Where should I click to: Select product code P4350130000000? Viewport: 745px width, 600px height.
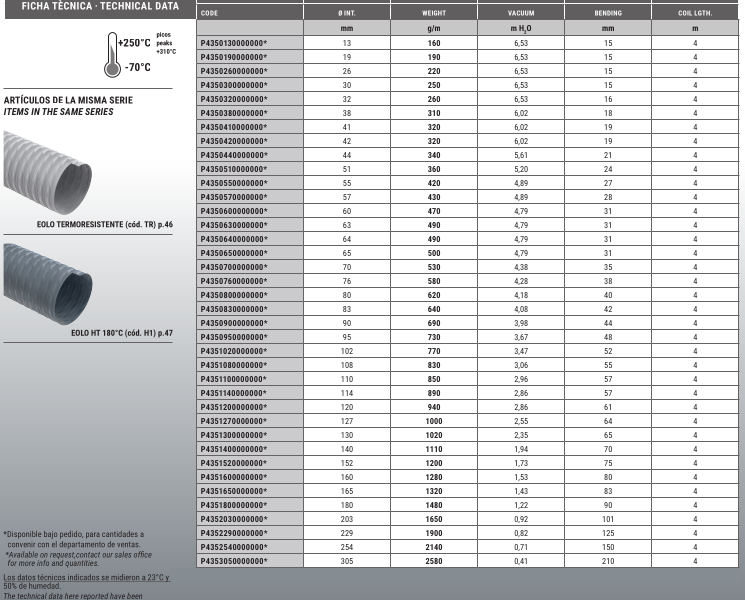tap(234, 45)
